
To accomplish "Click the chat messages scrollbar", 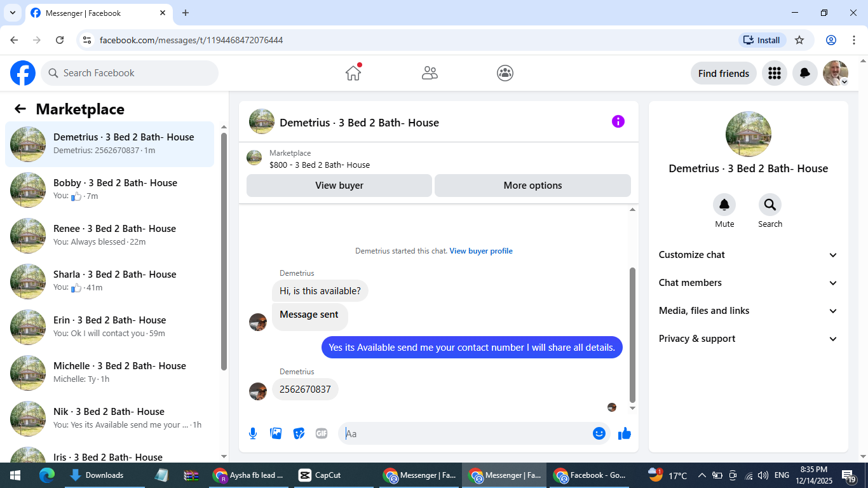I will tap(632, 335).
